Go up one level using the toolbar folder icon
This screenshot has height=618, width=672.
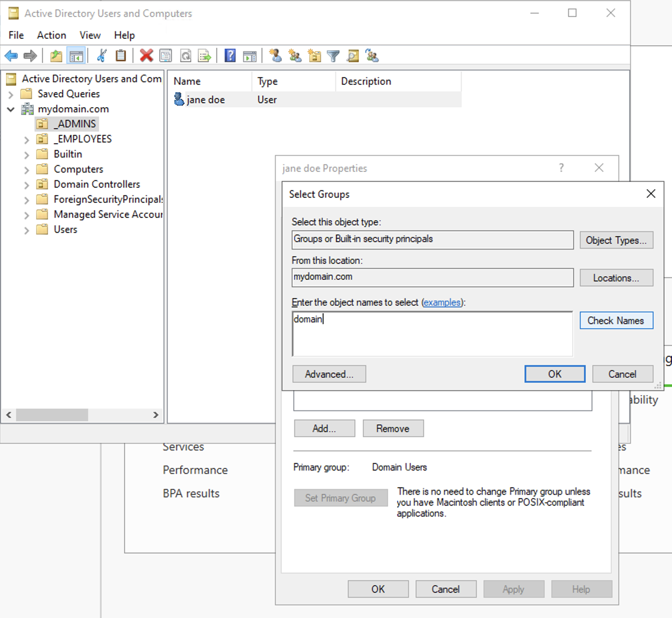(x=56, y=56)
